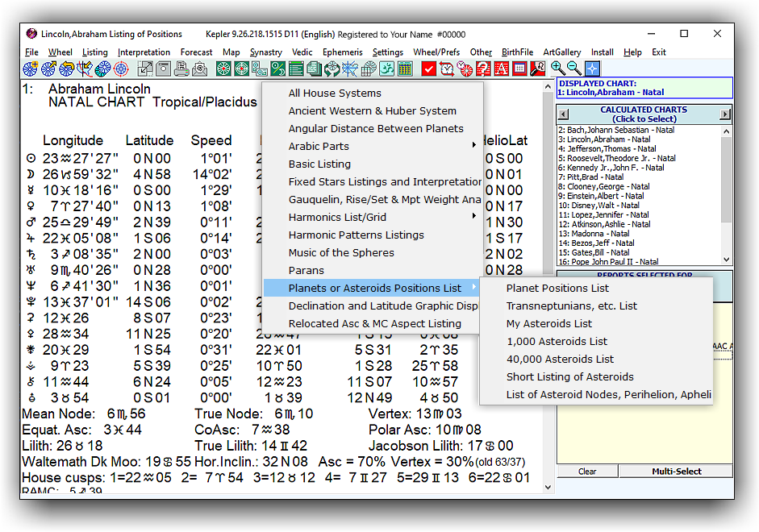
Task: Click the printer icon
Action: click(x=181, y=69)
